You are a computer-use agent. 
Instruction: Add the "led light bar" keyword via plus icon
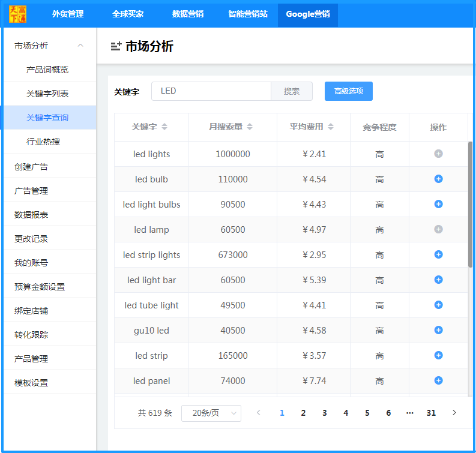pyautogui.click(x=438, y=280)
